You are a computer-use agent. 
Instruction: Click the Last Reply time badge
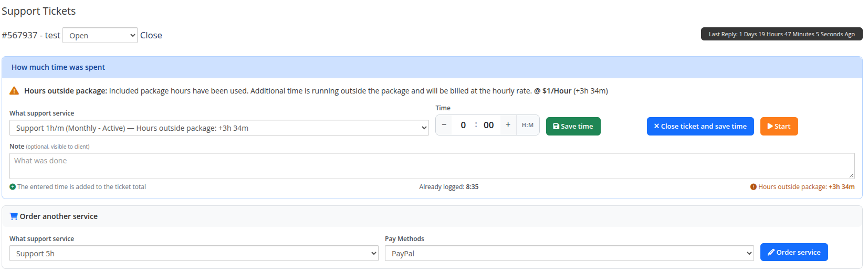782,34
